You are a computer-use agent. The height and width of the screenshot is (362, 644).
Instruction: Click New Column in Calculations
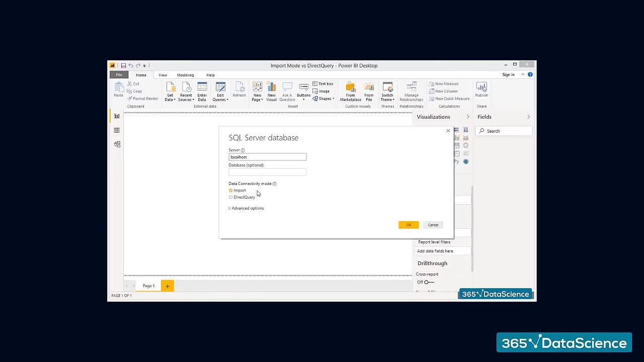pyautogui.click(x=443, y=91)
